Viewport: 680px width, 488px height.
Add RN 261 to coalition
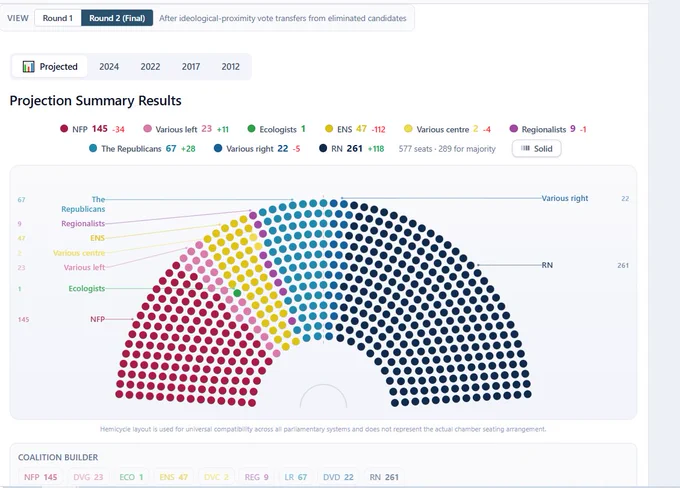click(384, 477)
